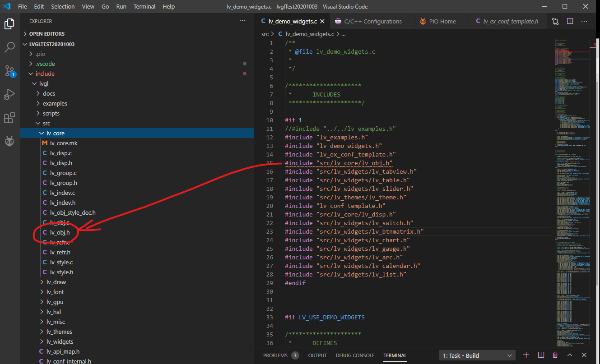Collapse the lv_core folder
The image size is (600, 364).
click(137, 133)
